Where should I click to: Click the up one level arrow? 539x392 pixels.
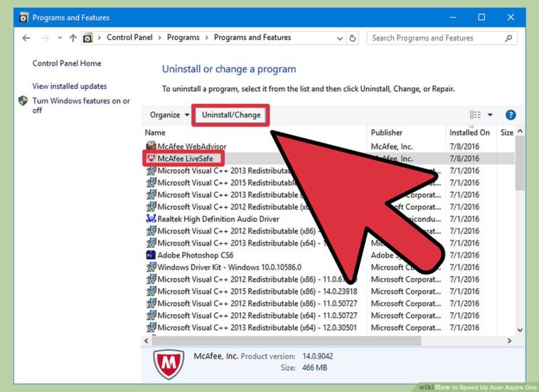[73, 38]
